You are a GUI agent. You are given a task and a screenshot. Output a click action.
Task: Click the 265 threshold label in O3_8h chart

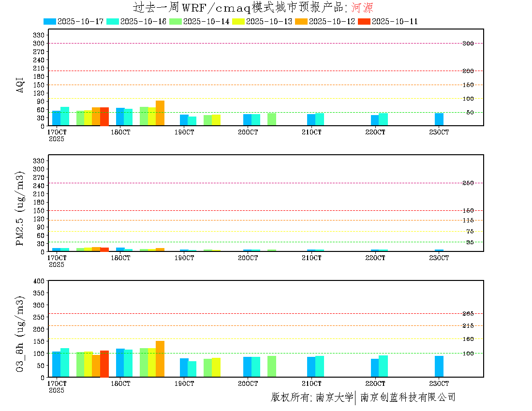(x=468, y=314)
